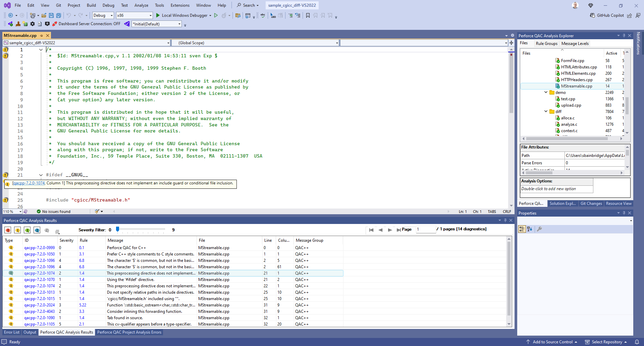Click Add to Source Control in status bar

[x=552, y=342]
